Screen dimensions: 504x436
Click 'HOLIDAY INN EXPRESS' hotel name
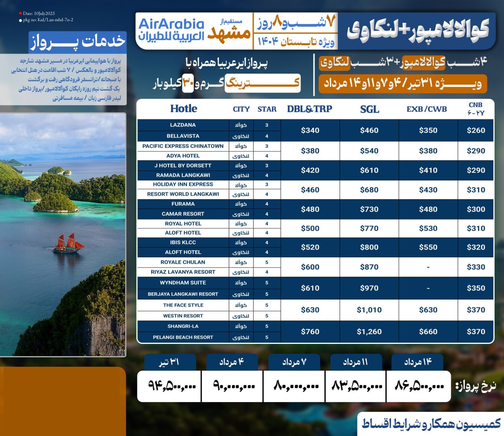183,185
